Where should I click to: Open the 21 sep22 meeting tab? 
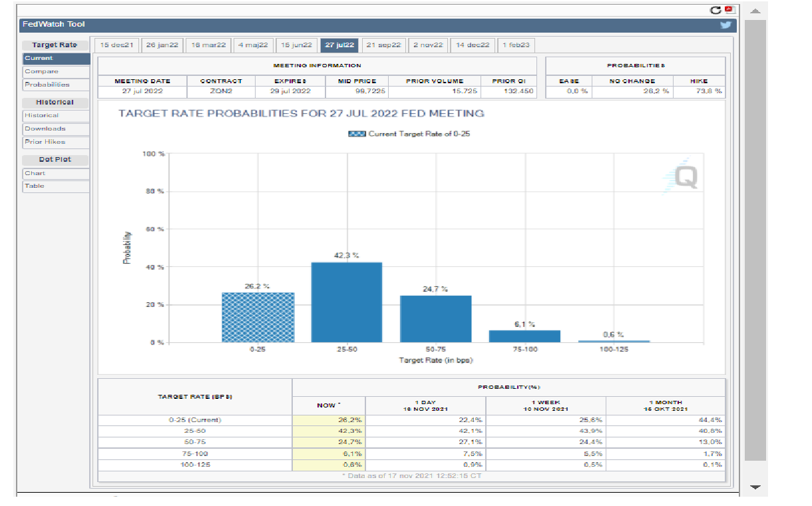384,45
